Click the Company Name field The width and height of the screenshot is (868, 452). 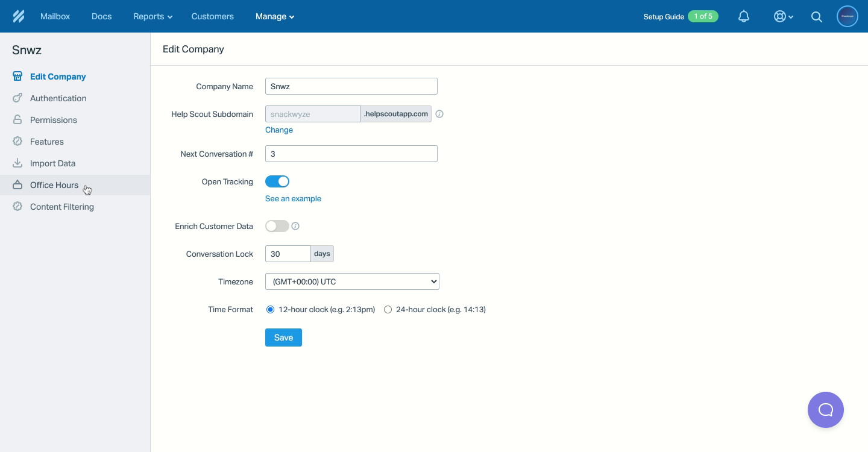351,86
